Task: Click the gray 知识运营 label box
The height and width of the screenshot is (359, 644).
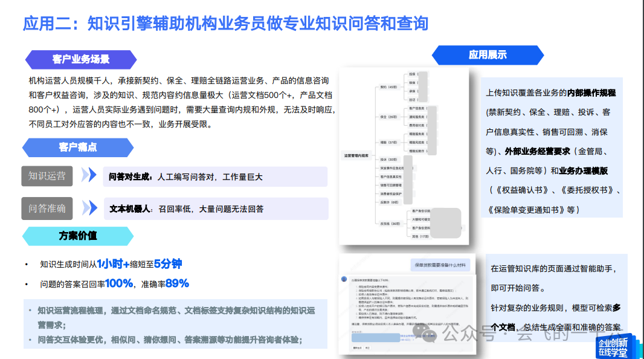Action: (47, 176)
